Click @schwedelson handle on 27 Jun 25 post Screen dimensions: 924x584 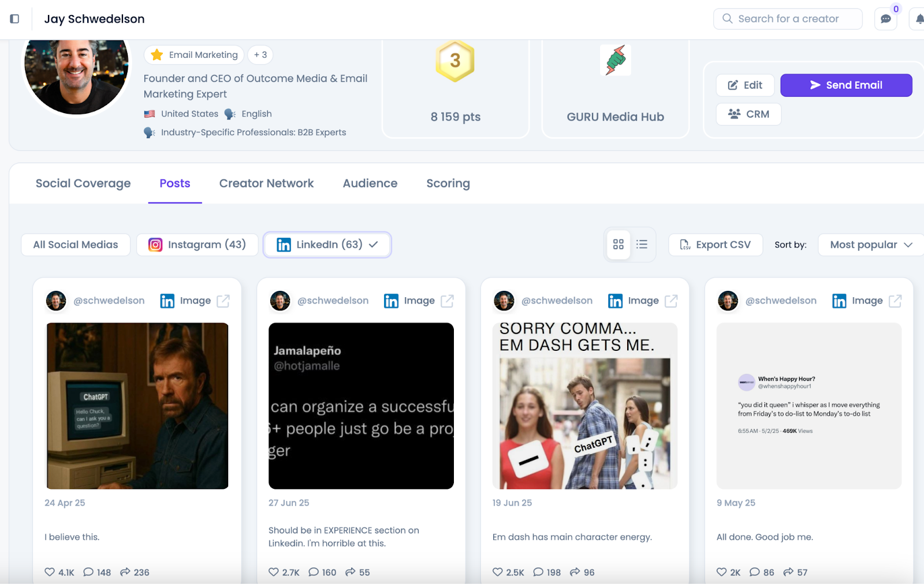coord(333,301)
